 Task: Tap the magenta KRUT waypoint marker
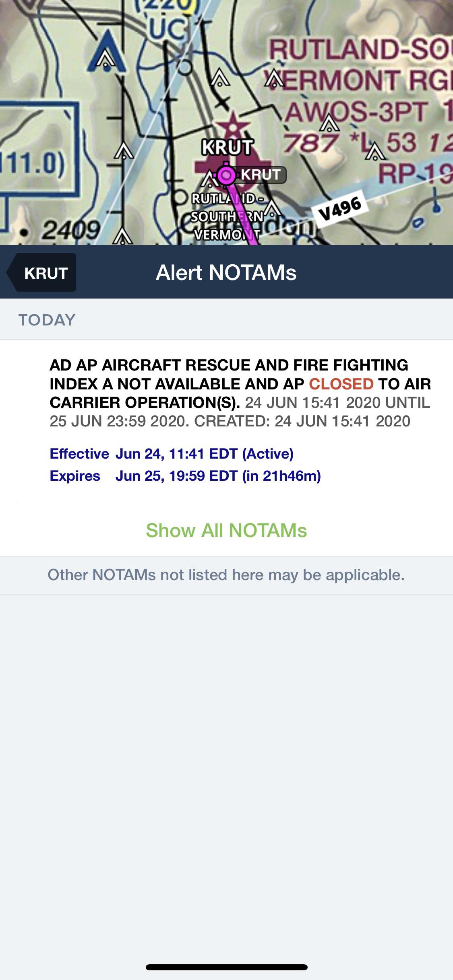pyautogui.click(x=227, y=175)
